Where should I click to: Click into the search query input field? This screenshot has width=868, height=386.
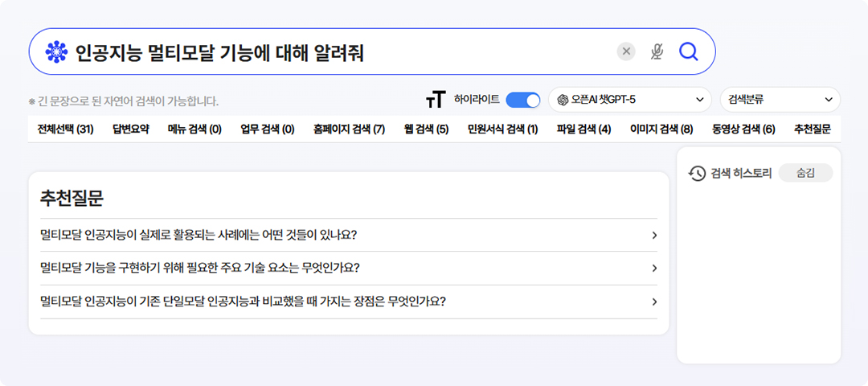click(338, 52)
